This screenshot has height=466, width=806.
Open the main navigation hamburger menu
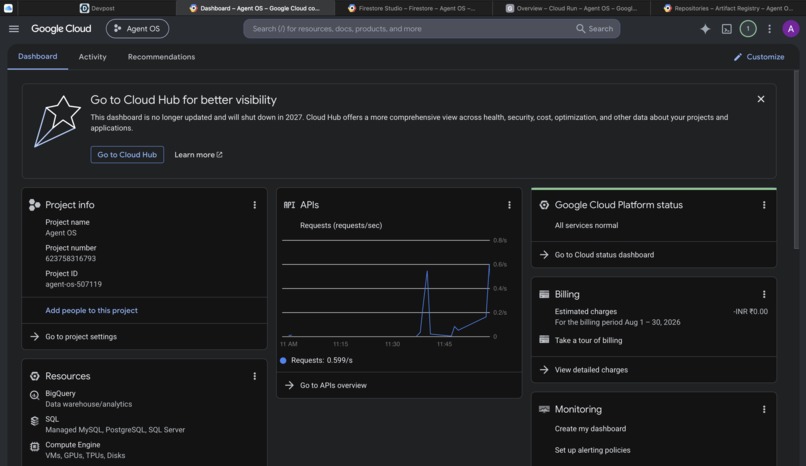[14, 29]
